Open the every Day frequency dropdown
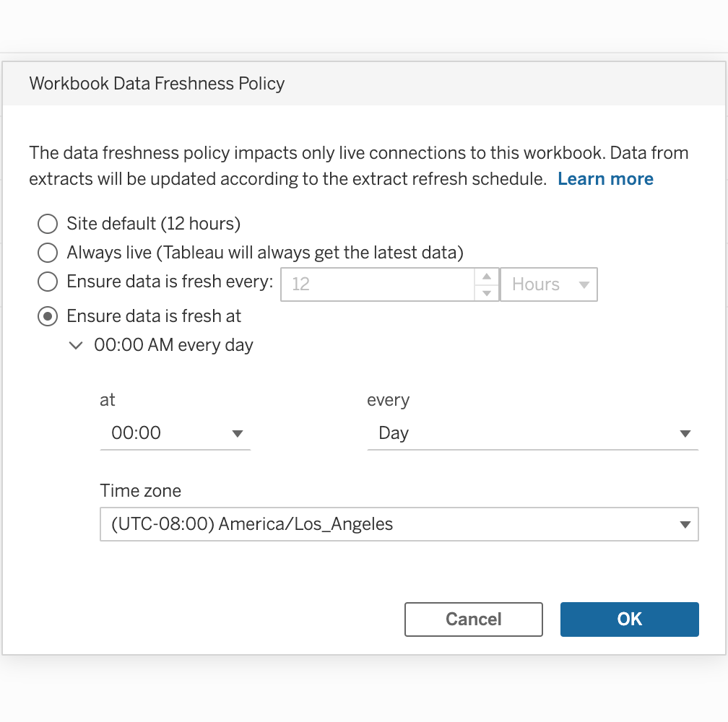The height and width of the screenshot is (722, 728). (x=532, y=433)
